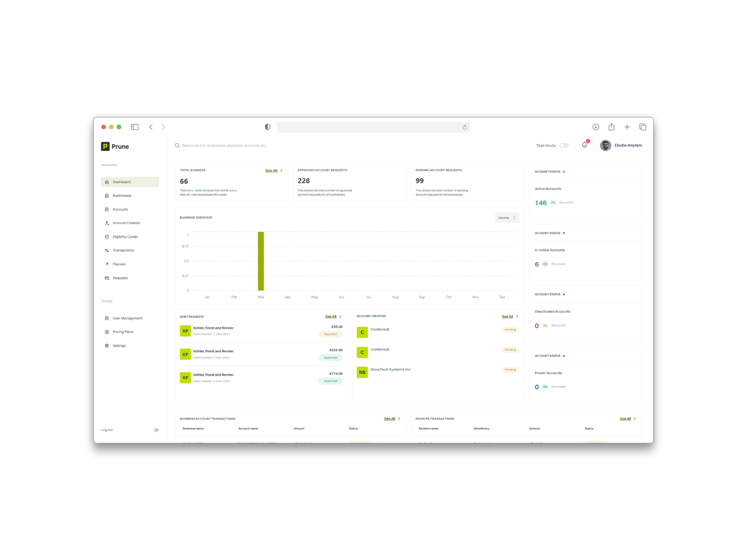Viewport: 747px width, 560px height.
Task: Click the Beneficiary column header
Action: coord(482,429)
